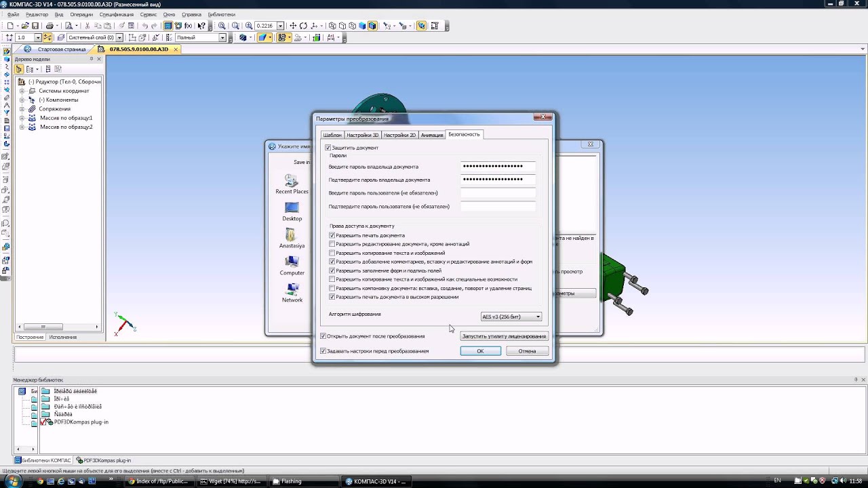
Task: Click the OK button in dialog
Action: coord(480,351)
